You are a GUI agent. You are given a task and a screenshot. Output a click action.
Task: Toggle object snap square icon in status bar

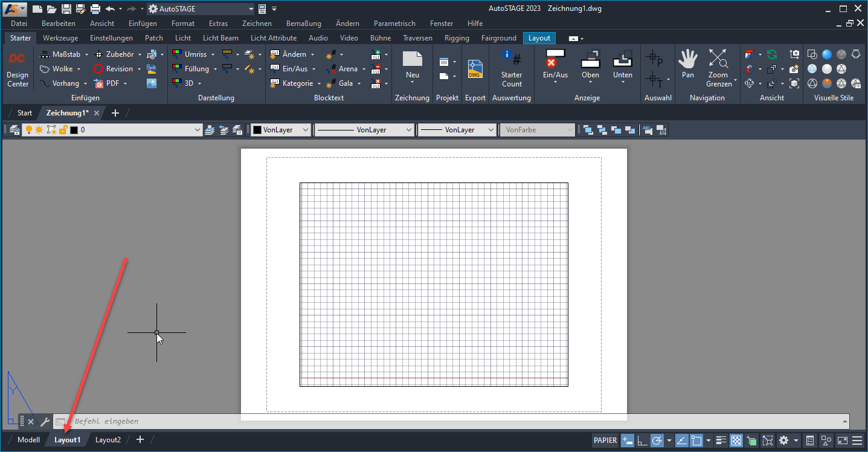point(696,440)
